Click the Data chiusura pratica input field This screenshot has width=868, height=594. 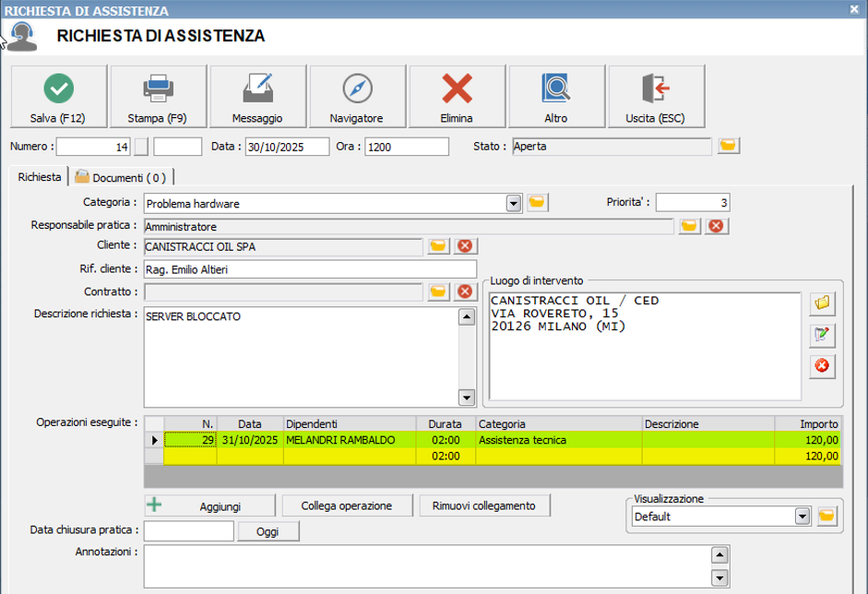click(x=188, y=531)
